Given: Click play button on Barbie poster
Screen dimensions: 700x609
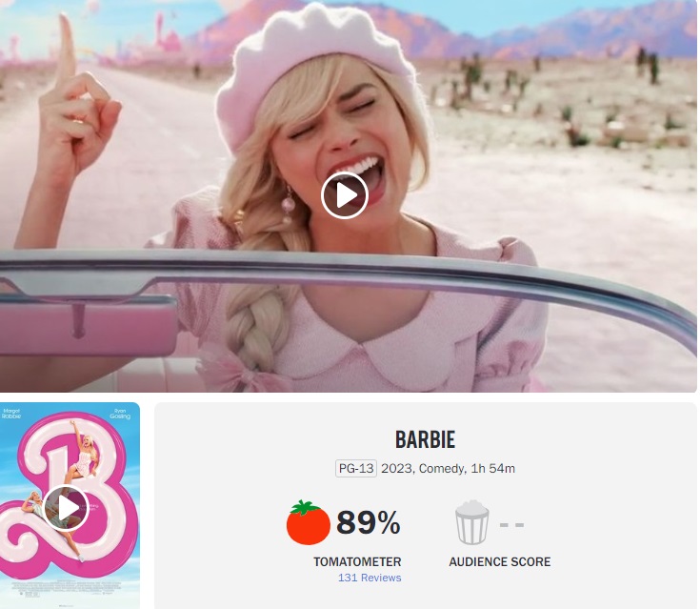Looking at the screenshot, I should click(66, 508).
